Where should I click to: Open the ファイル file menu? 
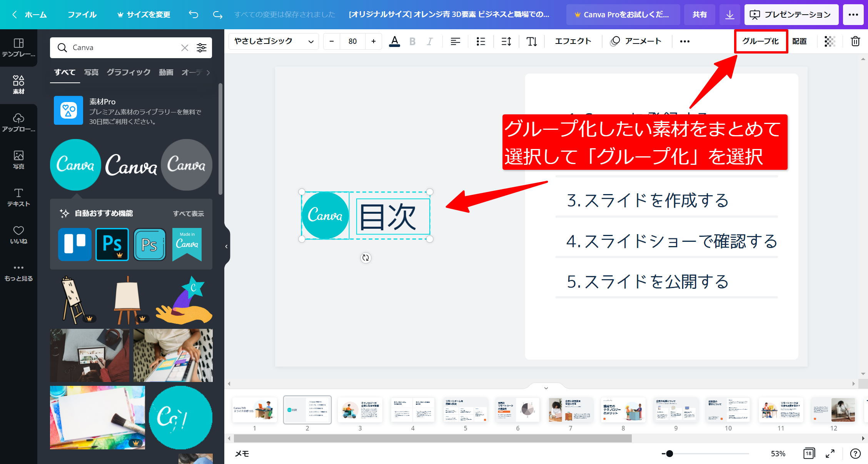[x=82, y=15]
